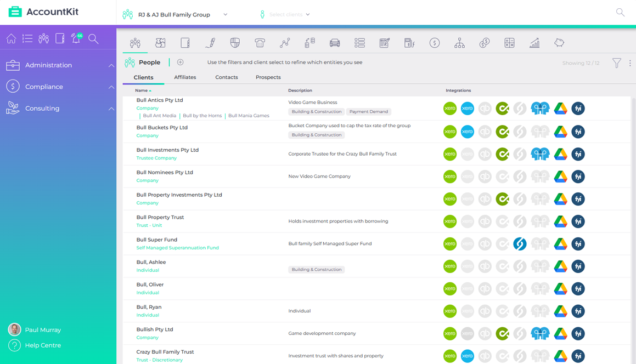Open the home icon in sidebar
Screen dimensions: 636x364
[x=12, y=38]
